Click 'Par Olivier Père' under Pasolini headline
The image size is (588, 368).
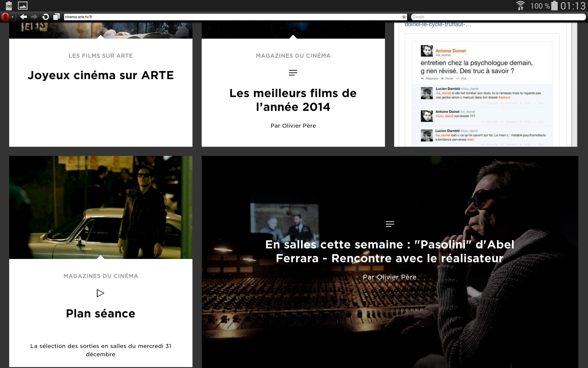(x=390, y=277)
